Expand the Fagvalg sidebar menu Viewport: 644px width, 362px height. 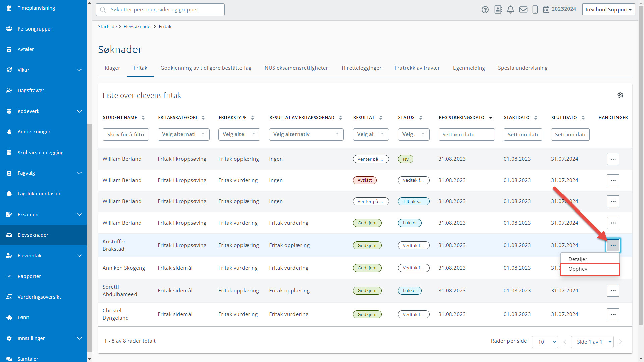point(79,173)
